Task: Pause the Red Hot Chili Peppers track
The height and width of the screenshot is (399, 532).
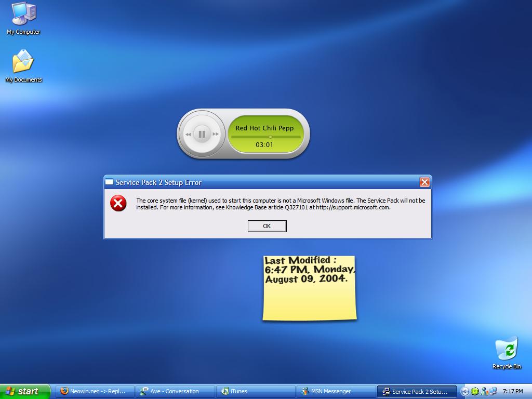Action: coord(202,134)
